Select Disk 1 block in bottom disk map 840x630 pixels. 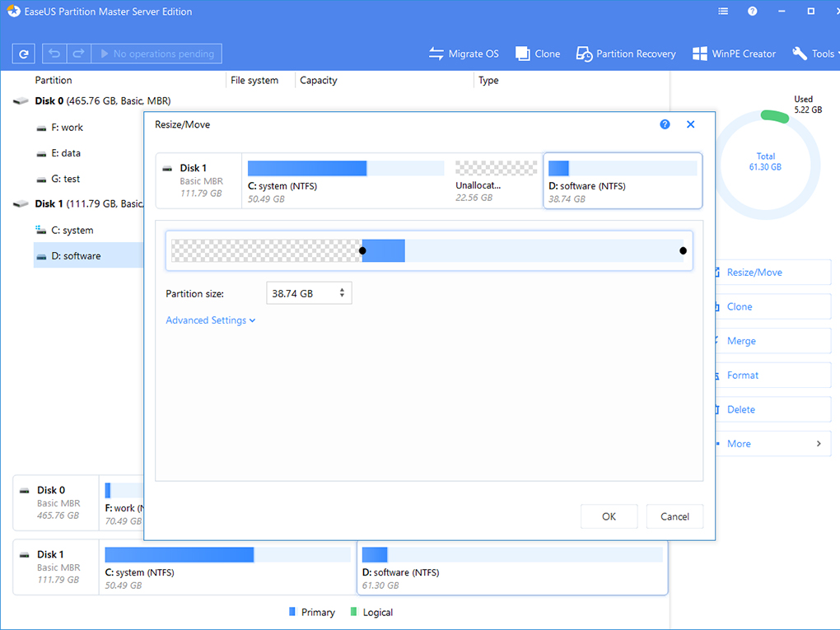[x=56, y=567]
